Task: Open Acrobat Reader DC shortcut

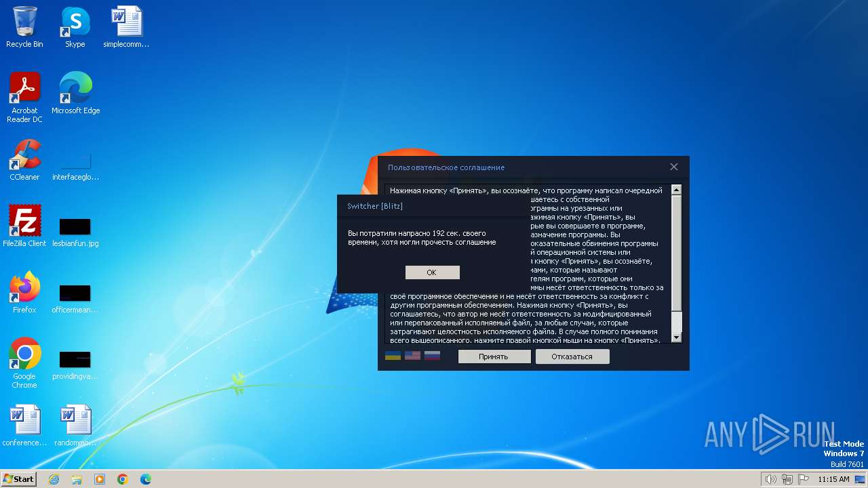Action: 24,98
